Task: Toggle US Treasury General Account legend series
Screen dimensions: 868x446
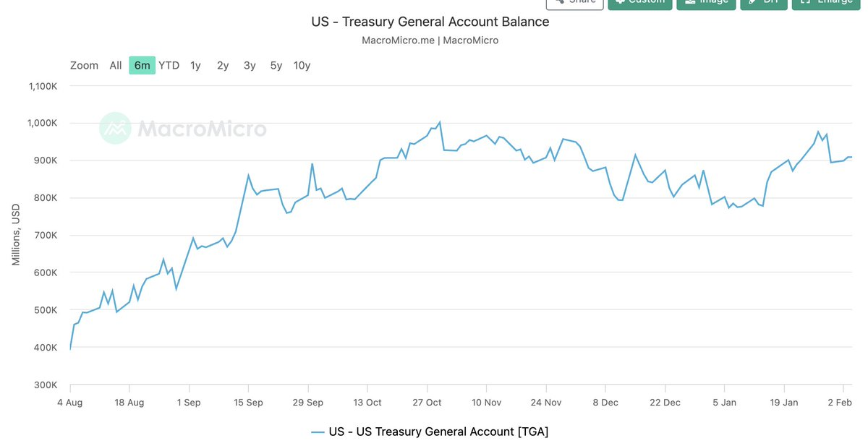Action: (438, 432)
